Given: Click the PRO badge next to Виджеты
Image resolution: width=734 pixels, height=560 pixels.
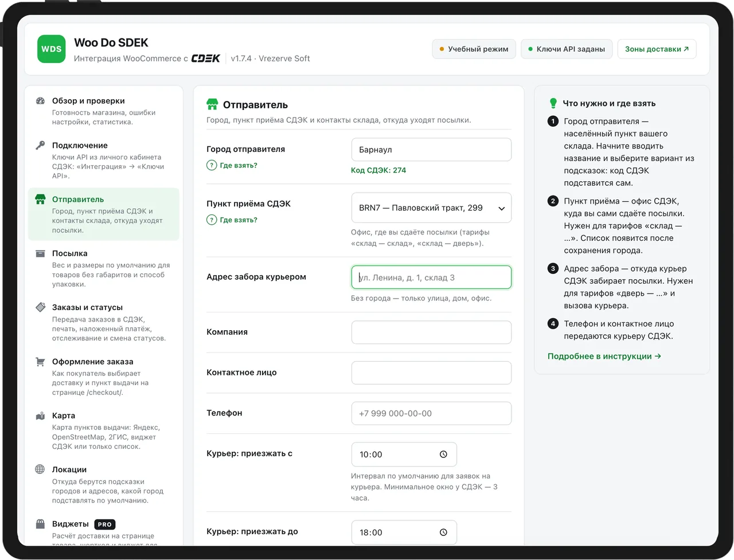Looking at the screenshot, I should tap(105, 524).
